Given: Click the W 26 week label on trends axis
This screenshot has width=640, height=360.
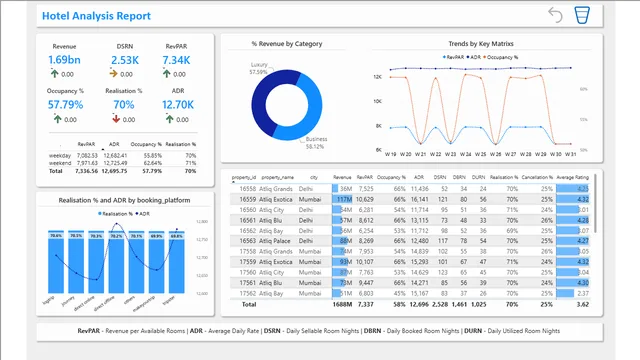Looking at the screenshot, I should pos(496,154).
